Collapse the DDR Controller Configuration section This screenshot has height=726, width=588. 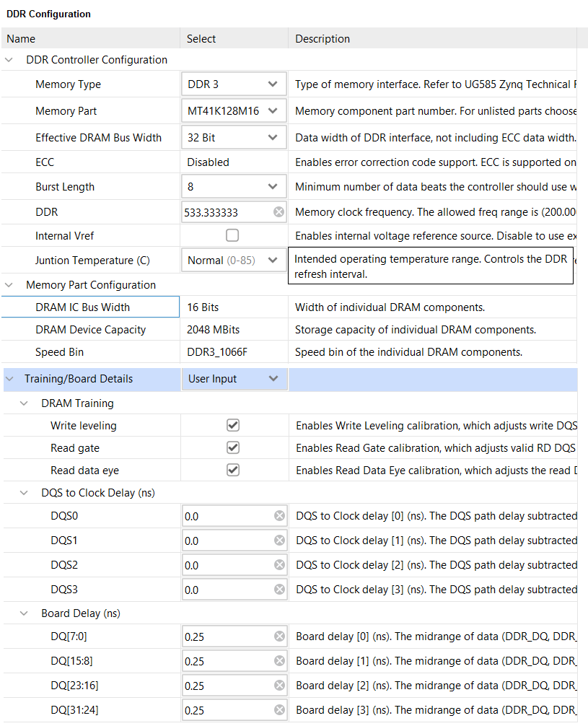click(x=9, y=60)
